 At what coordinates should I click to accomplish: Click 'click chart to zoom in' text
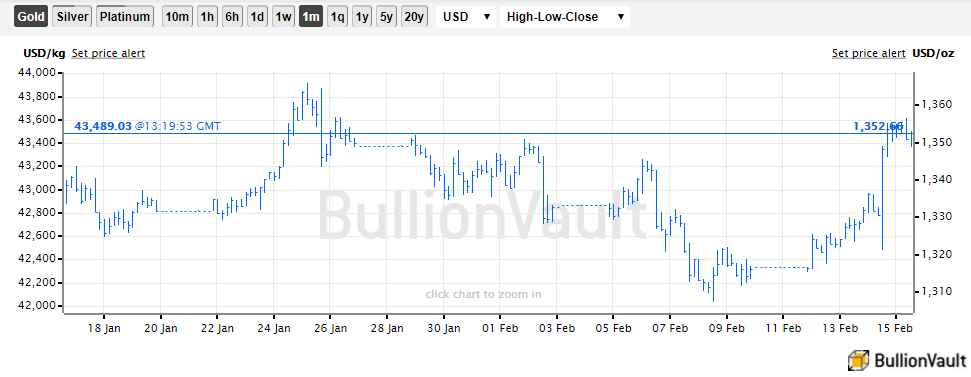click(484, 294)
